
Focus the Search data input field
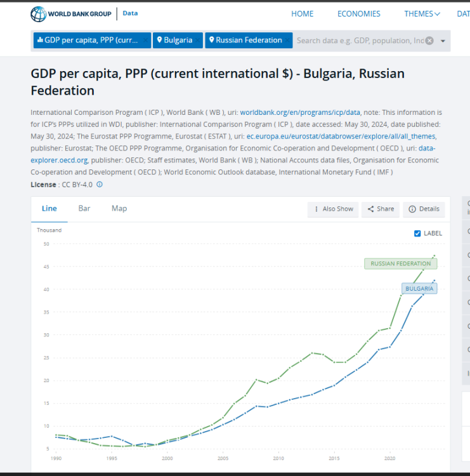coord(360,41)
